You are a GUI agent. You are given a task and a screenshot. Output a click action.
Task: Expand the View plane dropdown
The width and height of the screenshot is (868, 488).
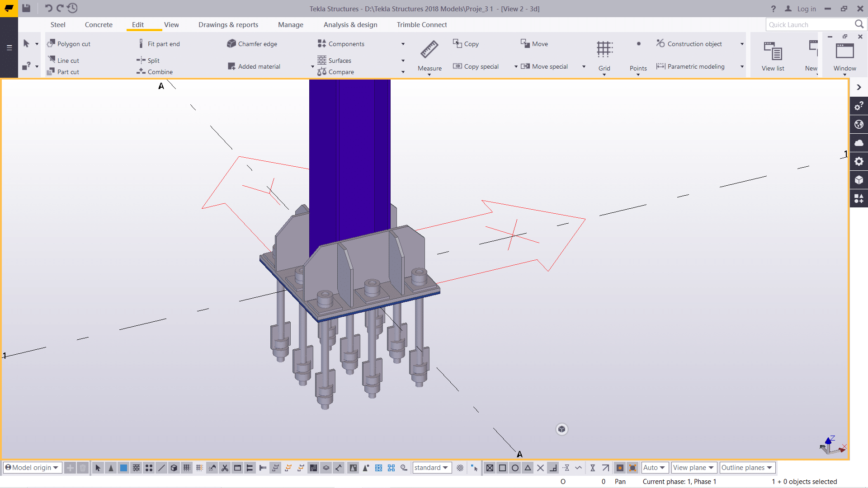693,468
